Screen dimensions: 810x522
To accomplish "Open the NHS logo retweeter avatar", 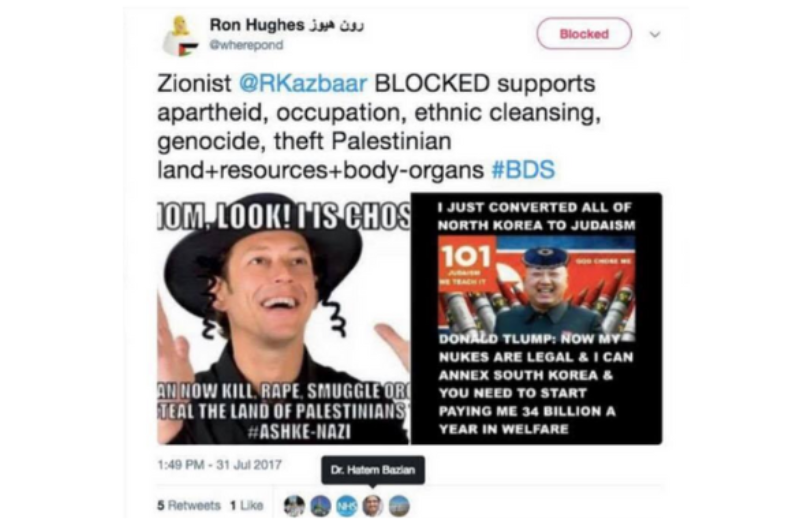I will (x=347, y=506).
